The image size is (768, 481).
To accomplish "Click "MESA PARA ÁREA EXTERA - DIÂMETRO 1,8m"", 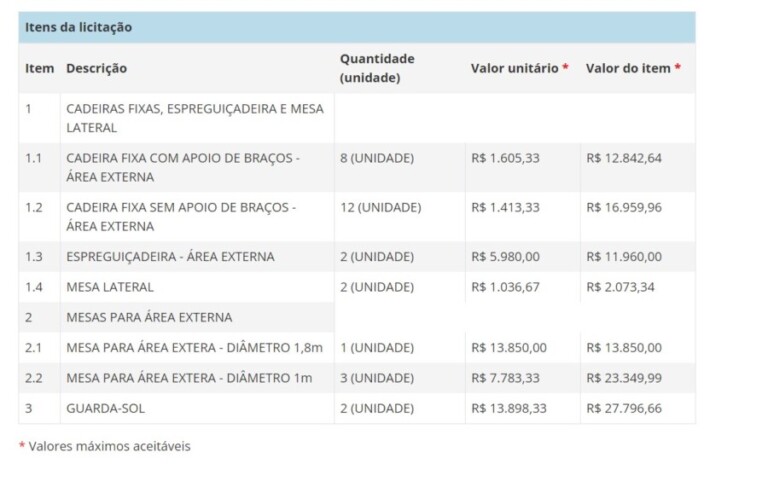I will point(194,348).
